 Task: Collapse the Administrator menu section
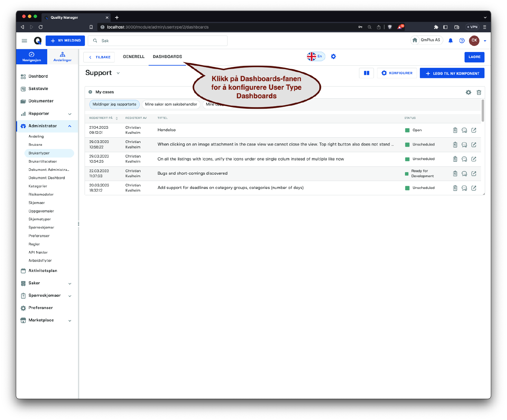point(70,126)
